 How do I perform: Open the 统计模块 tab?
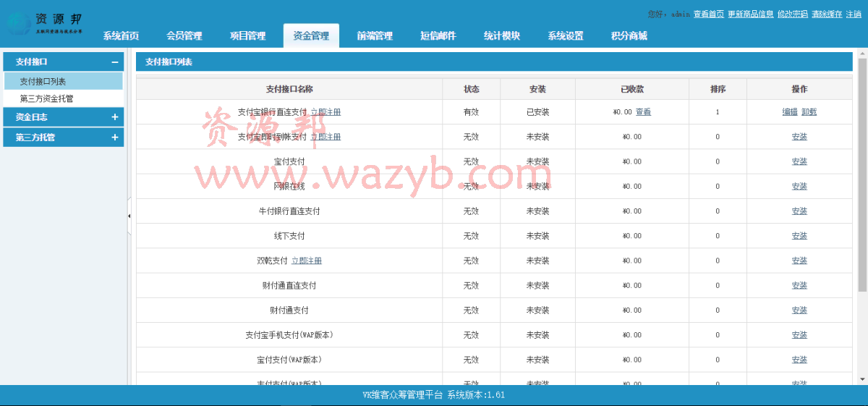pos(502,36)
